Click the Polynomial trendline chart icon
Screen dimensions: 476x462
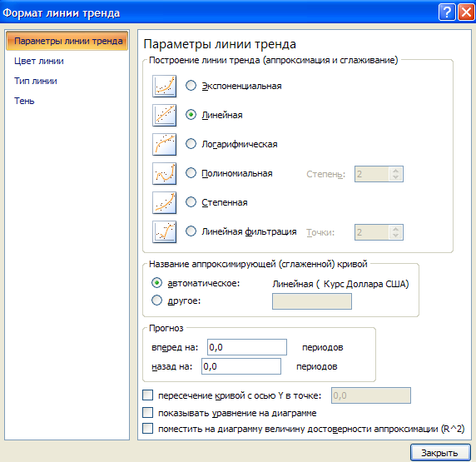(x=164, y=174)
